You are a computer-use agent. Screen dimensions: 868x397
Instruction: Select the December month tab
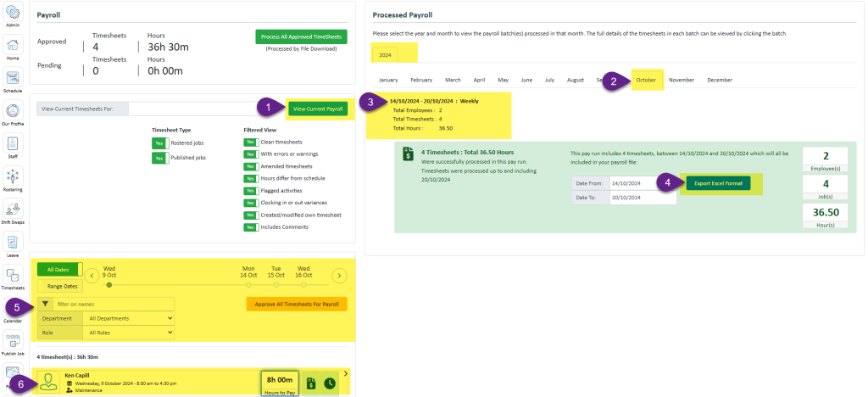720,80
